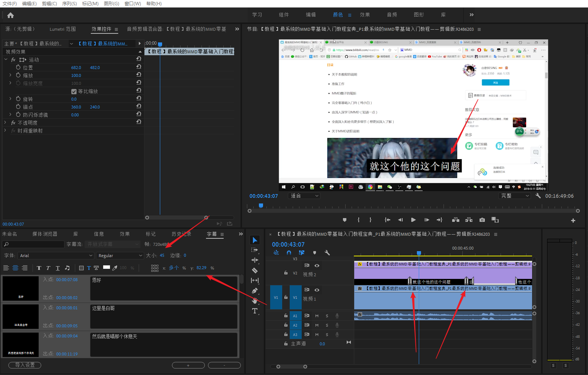This screenshot has height=375, width=588.
Task: Toggle animation stopwatch for 旋转
Action: [18, 99]
